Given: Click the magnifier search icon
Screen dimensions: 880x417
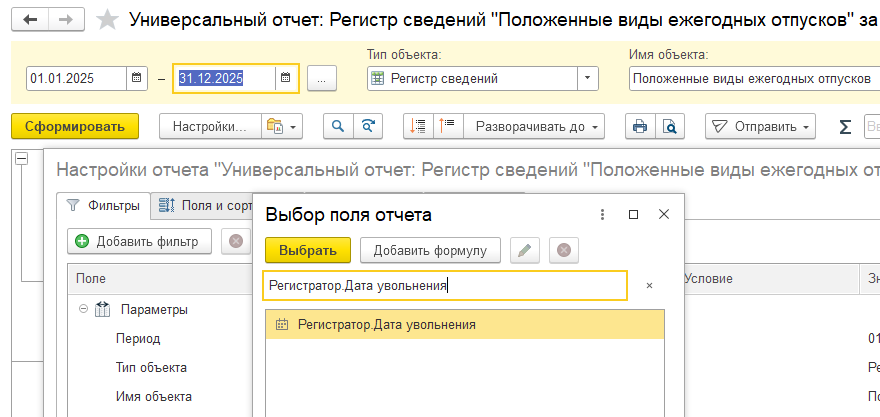Looking at the screenshot, I should (x=338, y=126).
